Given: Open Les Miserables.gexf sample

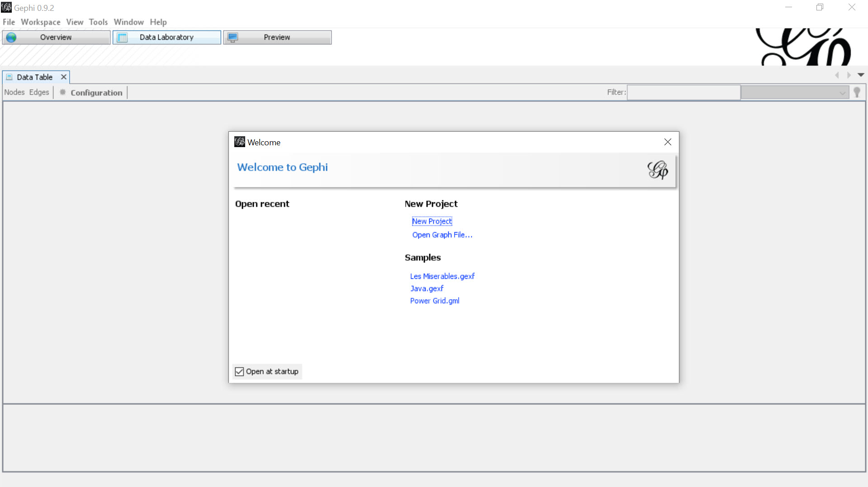Looking at the screenshot, I should 442,276.
